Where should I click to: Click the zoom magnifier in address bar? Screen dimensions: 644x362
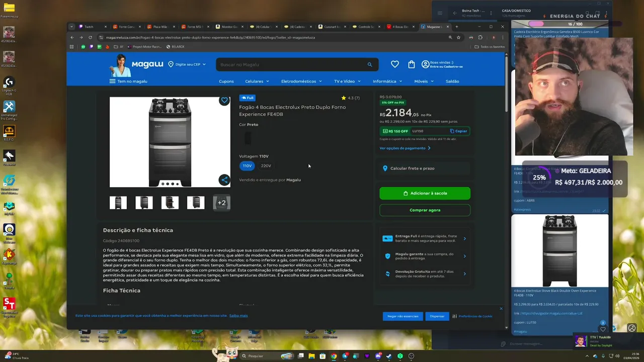tap(450, 37)
